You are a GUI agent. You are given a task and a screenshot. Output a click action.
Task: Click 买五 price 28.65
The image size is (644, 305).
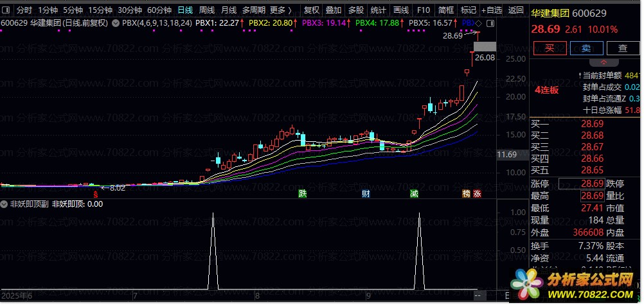point(592,170)
